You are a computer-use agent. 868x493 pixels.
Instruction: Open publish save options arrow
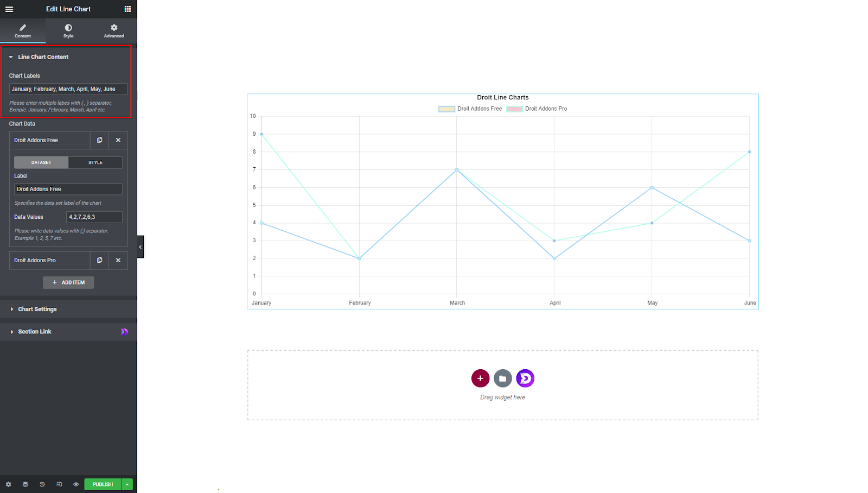[x=127, y=484]
